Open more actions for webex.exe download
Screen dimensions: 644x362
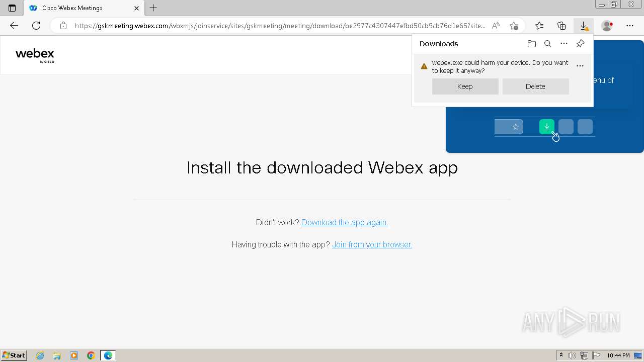tap(580, 66)
